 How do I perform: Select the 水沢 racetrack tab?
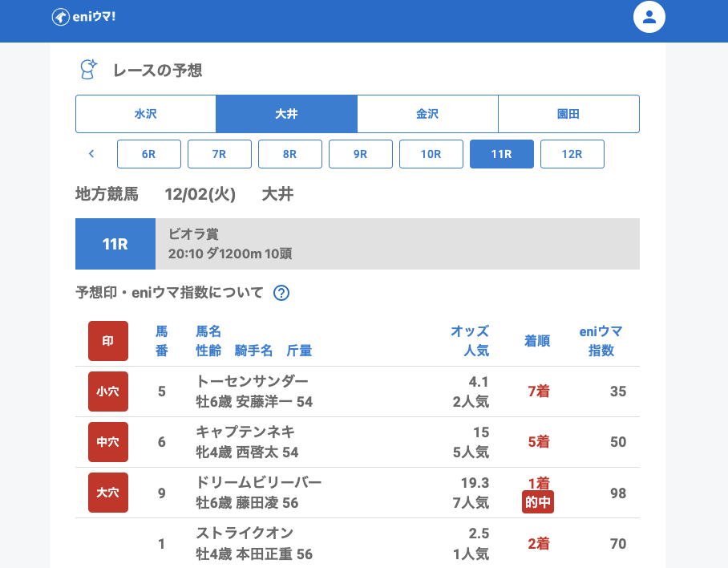tap(146, 114)
